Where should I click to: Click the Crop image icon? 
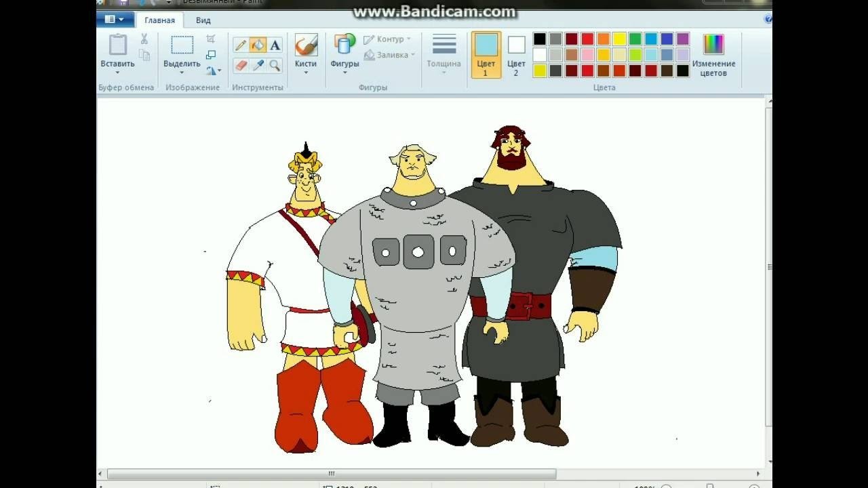coord(211,39)
